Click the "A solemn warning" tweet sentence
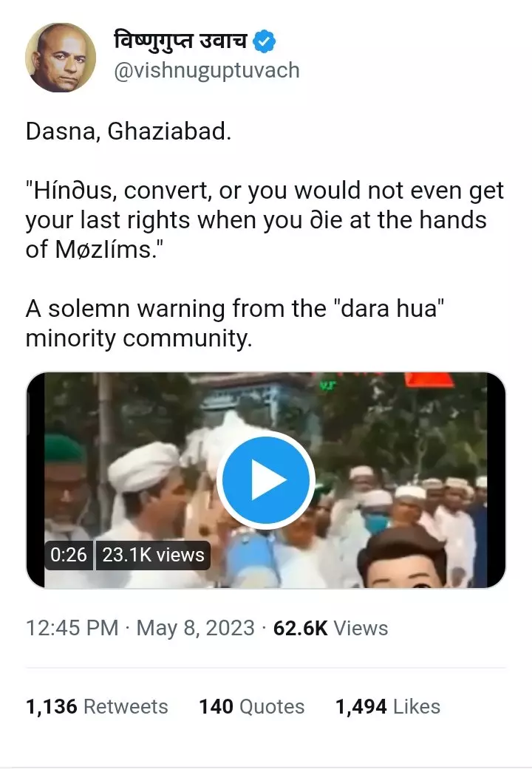The image size is (532, 769). click(234, 324)
